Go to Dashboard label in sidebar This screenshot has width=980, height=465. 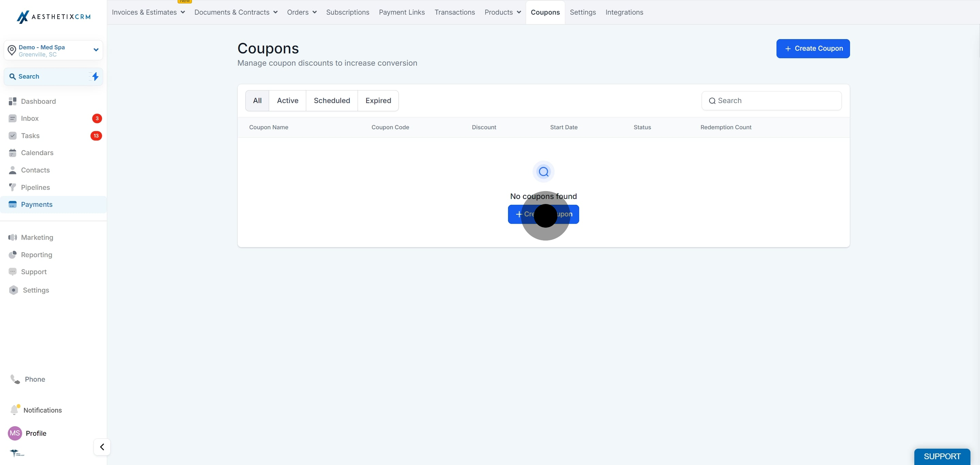tap(38, 101)
